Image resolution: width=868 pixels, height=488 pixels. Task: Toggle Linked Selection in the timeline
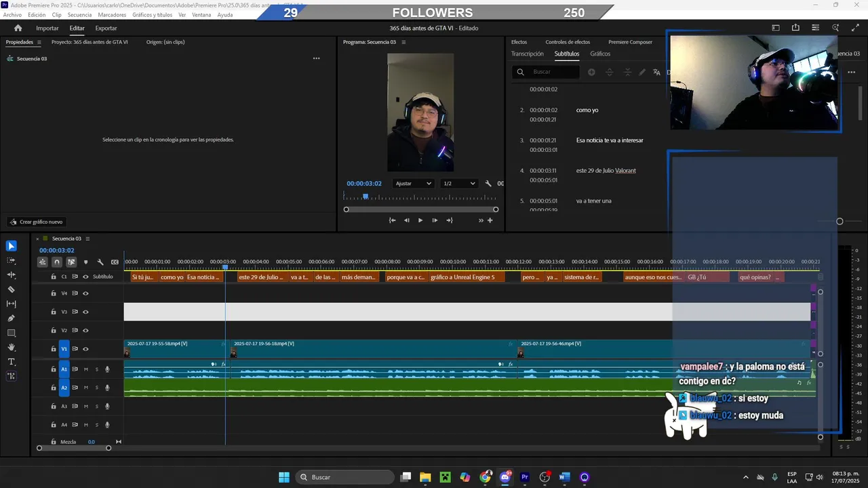(71, 262)
